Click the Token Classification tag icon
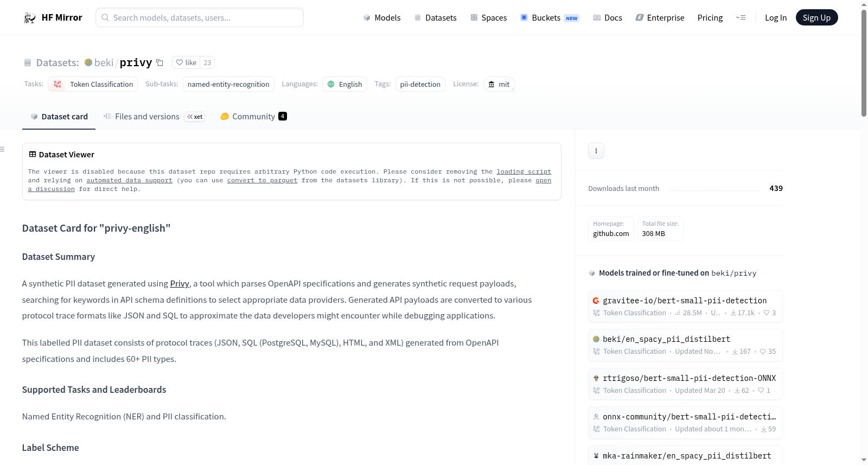868x465 pixels. pos(58,84)
